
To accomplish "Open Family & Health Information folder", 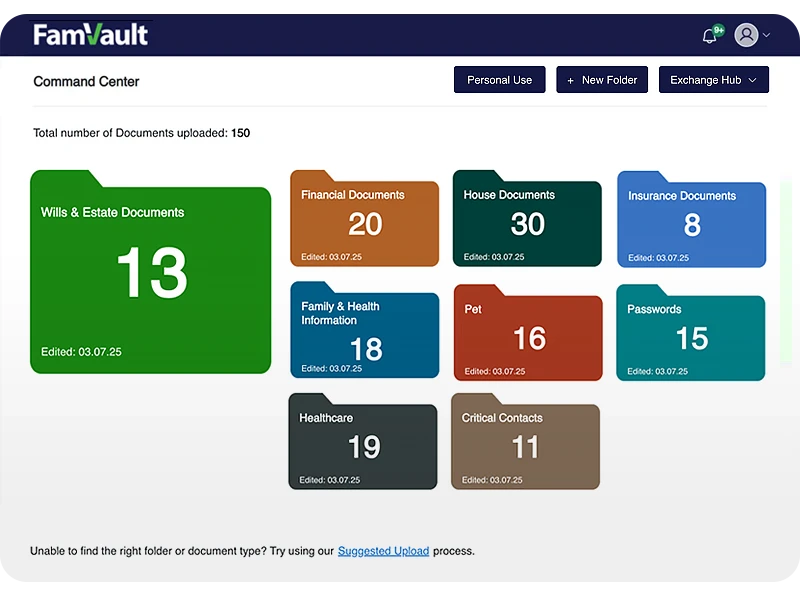I will [364, 336].
